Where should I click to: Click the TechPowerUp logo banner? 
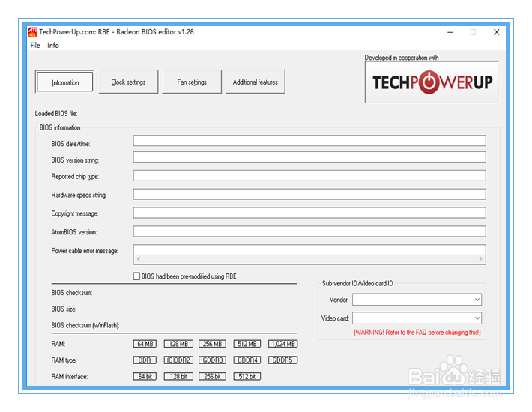click(x=432, y=82)
